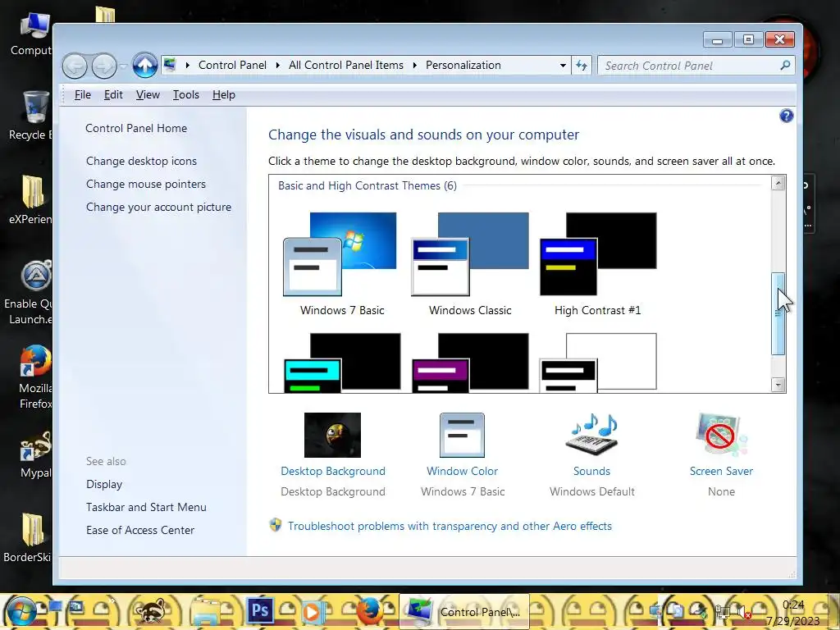Click the Up folder arrow button

pyautogui.click(x=144, y=66)
